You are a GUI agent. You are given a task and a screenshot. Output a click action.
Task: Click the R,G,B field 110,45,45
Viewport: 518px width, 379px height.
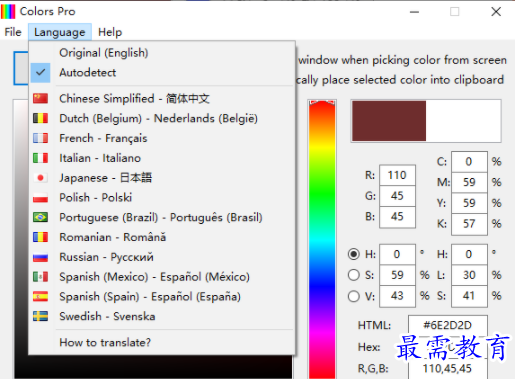(x=448, y=369)
